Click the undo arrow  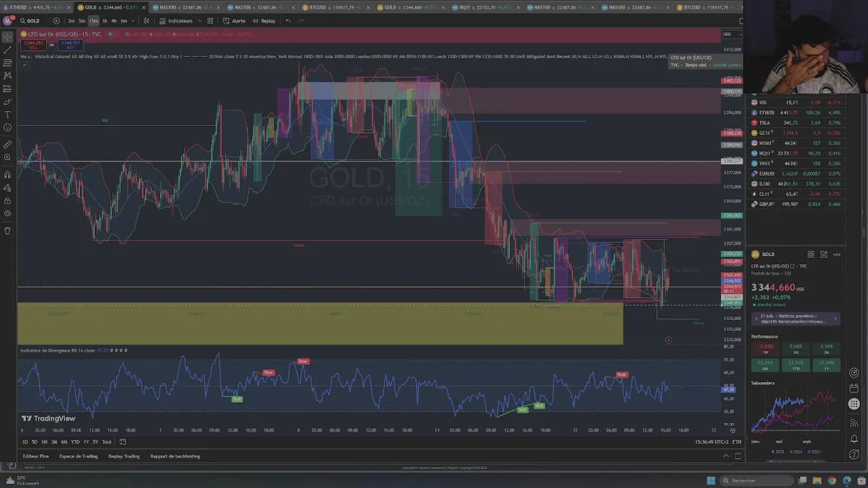tap(288, 21)
